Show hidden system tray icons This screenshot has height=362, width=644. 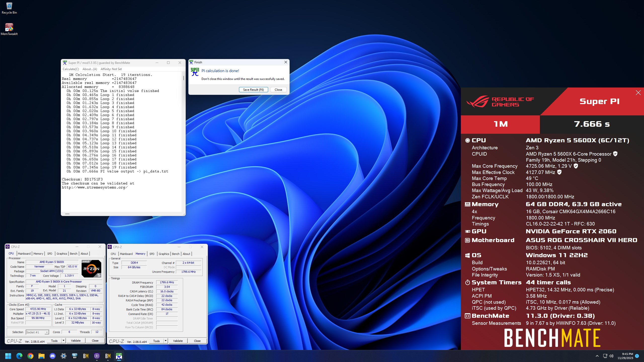[597, 356]
